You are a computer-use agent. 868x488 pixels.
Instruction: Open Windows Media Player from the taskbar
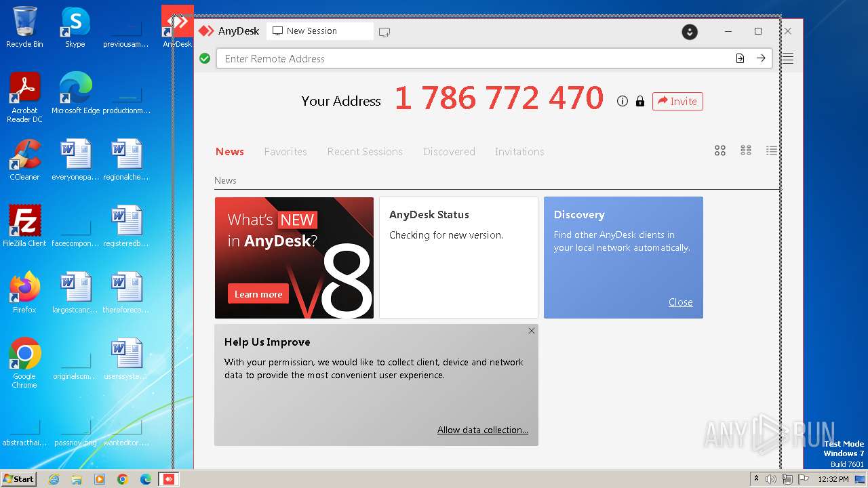click(100, 479)
